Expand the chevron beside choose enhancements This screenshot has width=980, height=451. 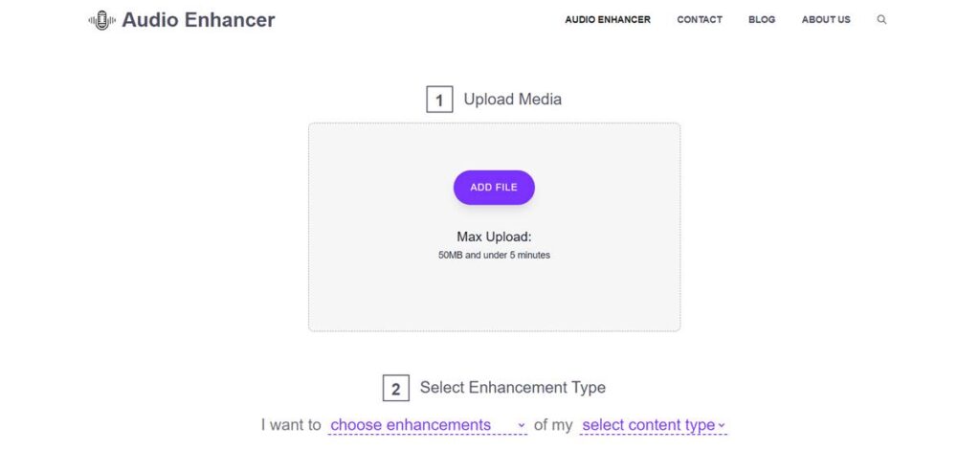coord(522,426)
